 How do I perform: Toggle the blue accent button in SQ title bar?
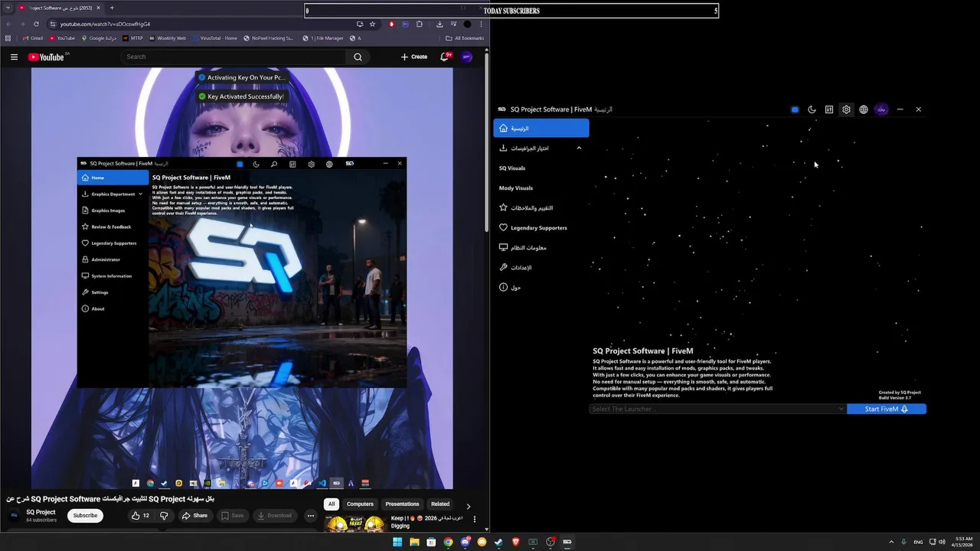click(x=795, y=109)
